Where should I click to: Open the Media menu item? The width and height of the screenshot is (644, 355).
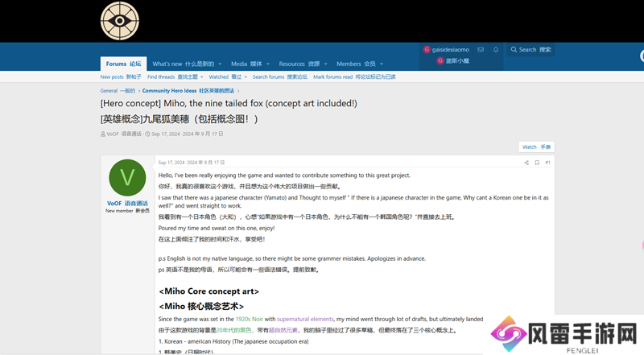[x=246, y=64]
